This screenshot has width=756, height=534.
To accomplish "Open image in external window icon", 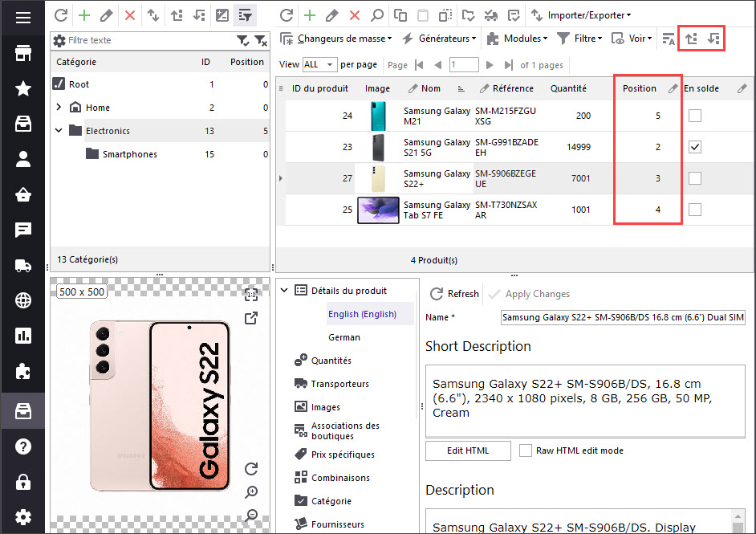I will [251, 318].
